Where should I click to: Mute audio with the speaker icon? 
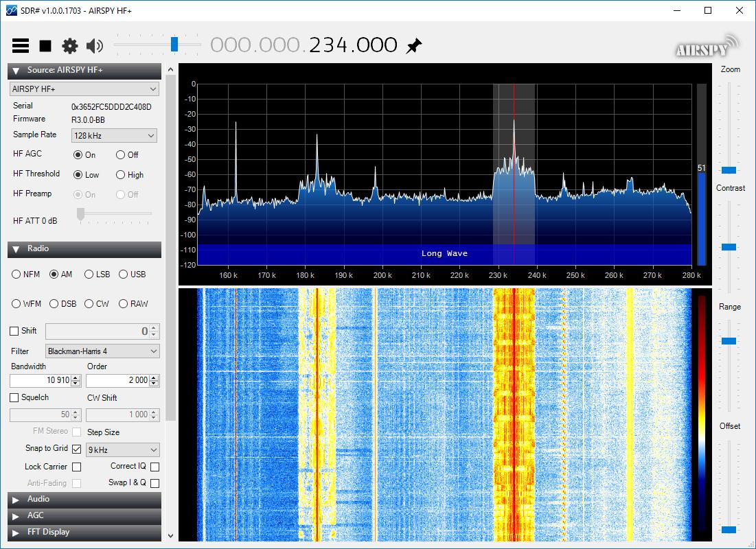click(95, 46)
